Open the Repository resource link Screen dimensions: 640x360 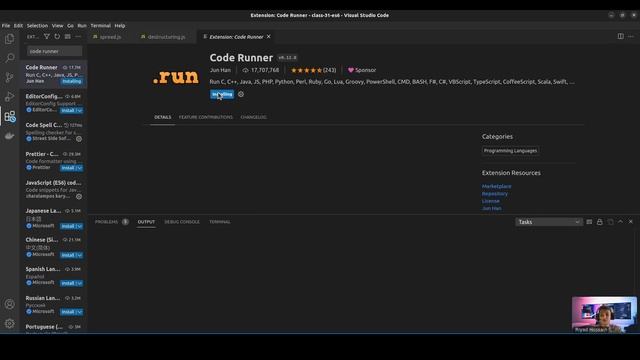495,193
